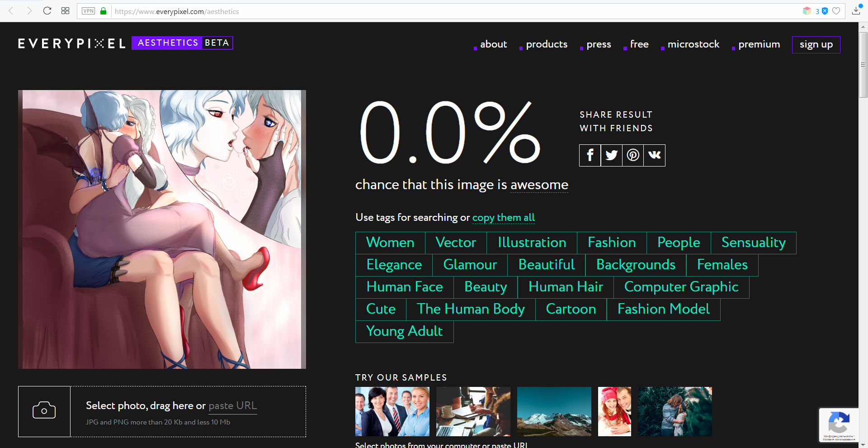Select the Beauty tag
868x448 pixels.
[486, 287]
